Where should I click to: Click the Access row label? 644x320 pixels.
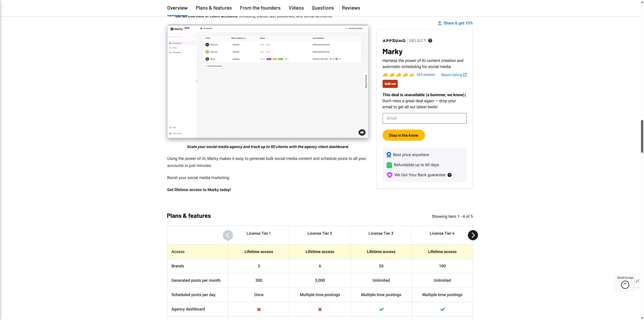178,252
